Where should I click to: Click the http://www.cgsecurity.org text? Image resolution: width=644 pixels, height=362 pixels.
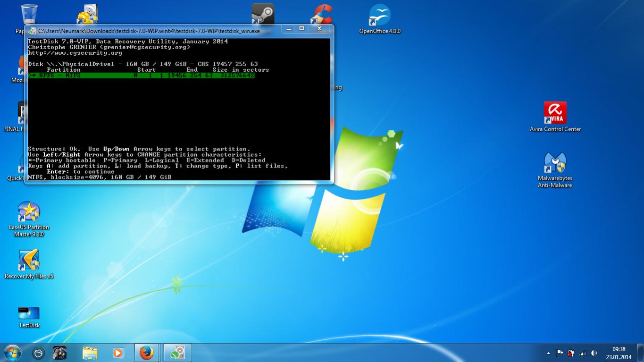coord(75,53)
